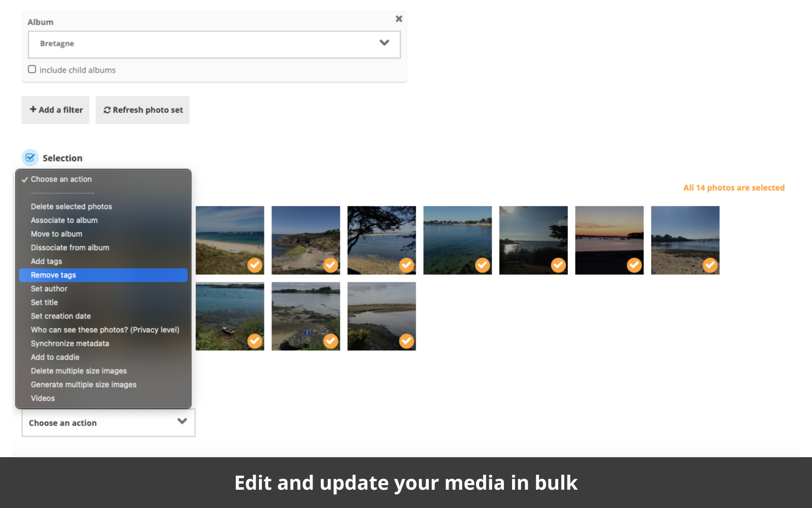The width and height of the screenshot is (812, 508).
Task: Uncheck the orange tick on the yellow gorse estuary photo
Action: pos(407,341)
